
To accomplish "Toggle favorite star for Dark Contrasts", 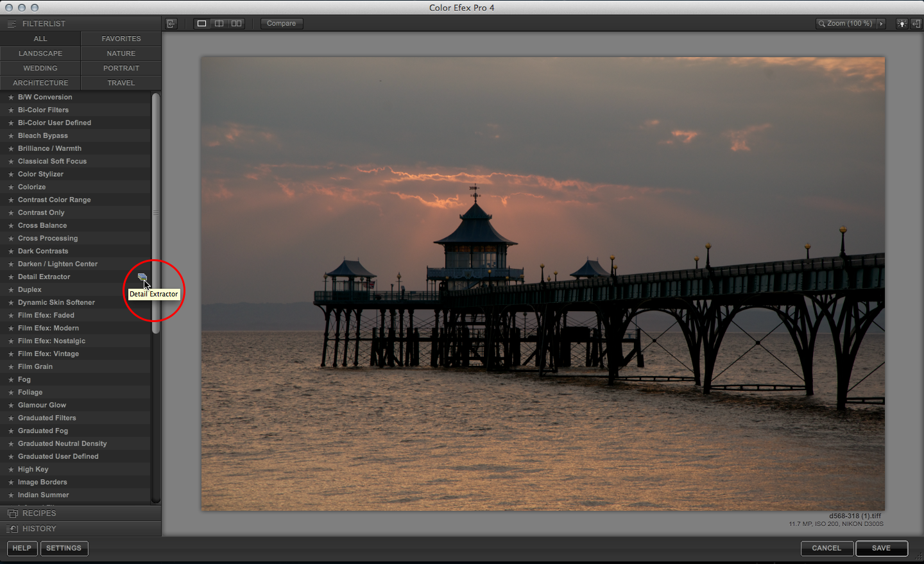I will (x=11, y=252).
